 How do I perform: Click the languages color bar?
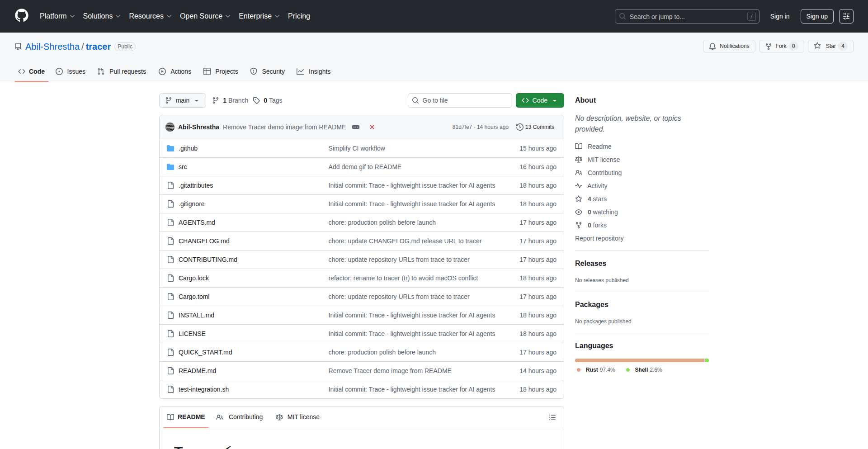(642, 360)
